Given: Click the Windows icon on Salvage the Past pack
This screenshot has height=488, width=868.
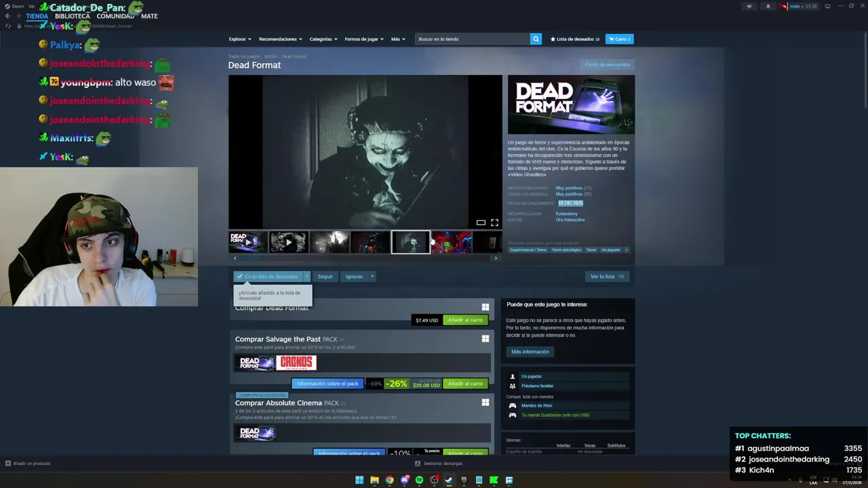Looking at the screenshot, I should click(485, 339).
